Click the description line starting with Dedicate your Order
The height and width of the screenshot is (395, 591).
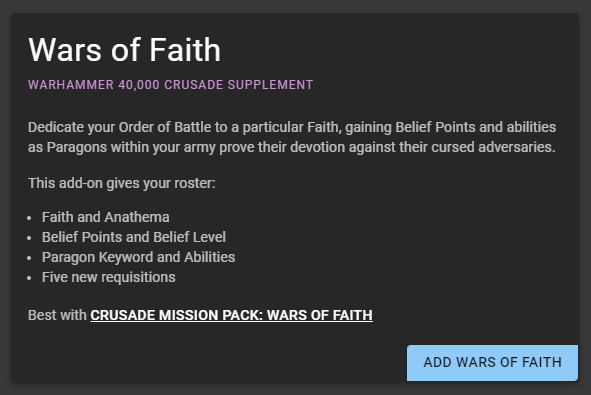pyautogui.click(x=292, y=127)
